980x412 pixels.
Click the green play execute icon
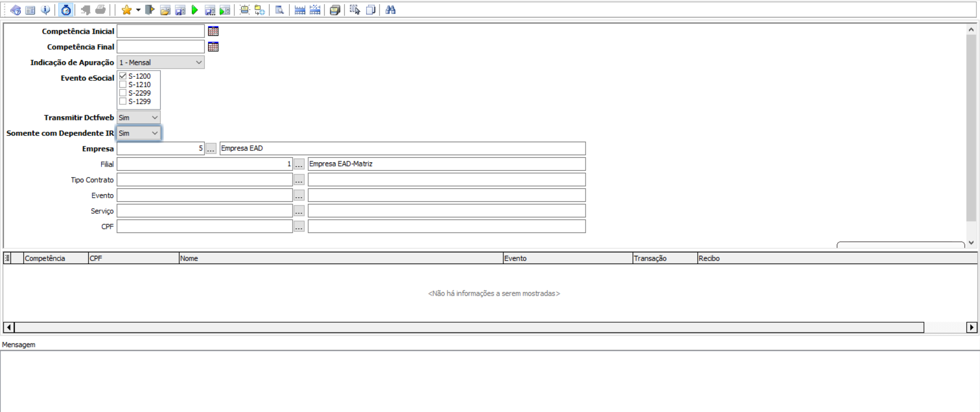point(195,10)
